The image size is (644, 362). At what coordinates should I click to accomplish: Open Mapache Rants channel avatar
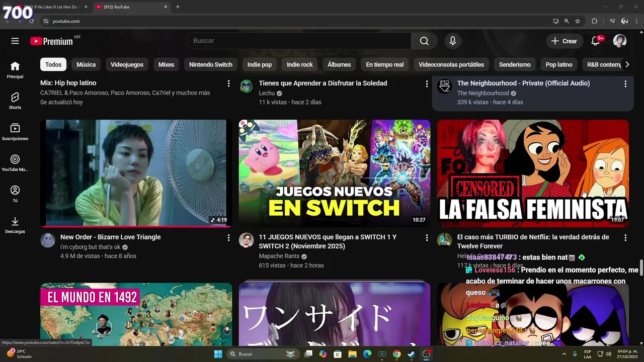point(246,240)
